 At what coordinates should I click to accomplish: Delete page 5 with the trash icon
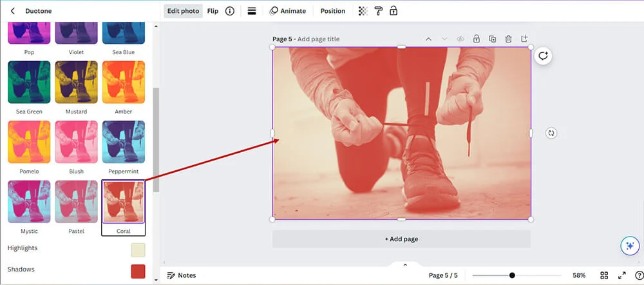click(x=508, y=39)
